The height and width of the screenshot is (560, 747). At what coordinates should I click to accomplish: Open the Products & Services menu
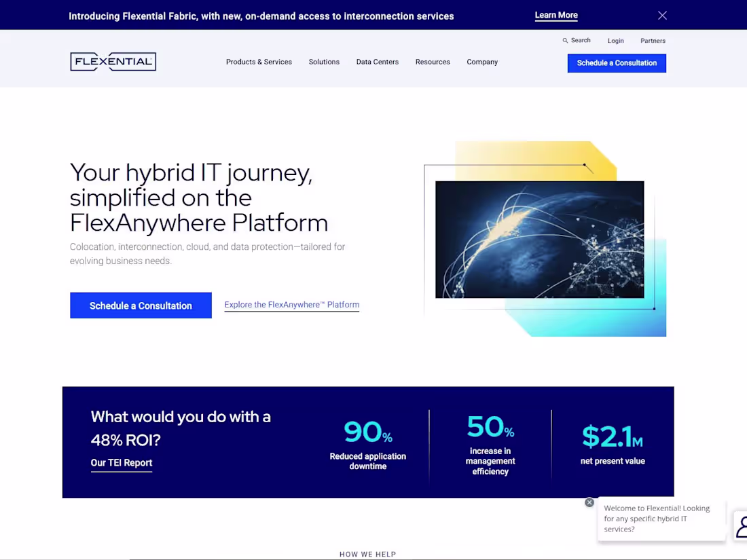tap(259, 62)
